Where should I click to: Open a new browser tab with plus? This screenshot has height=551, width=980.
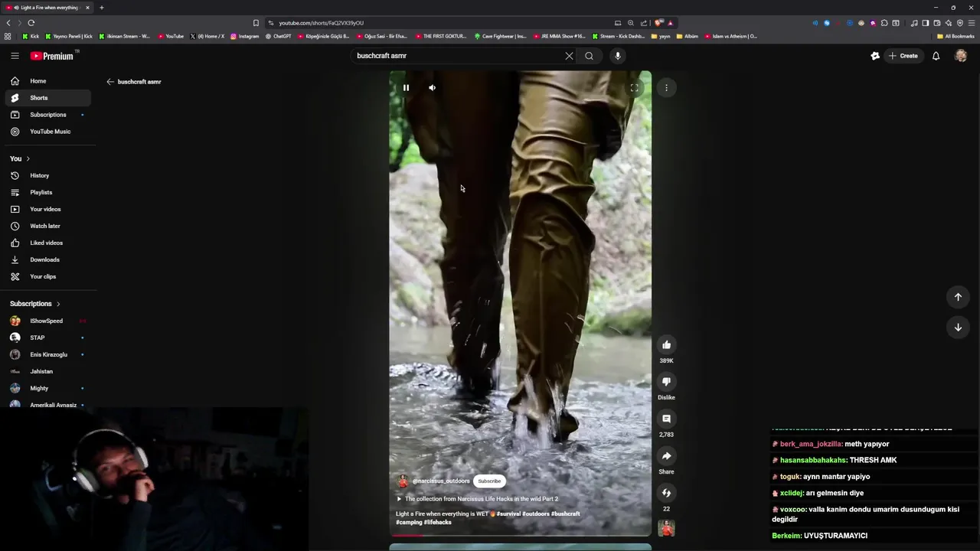101,8
